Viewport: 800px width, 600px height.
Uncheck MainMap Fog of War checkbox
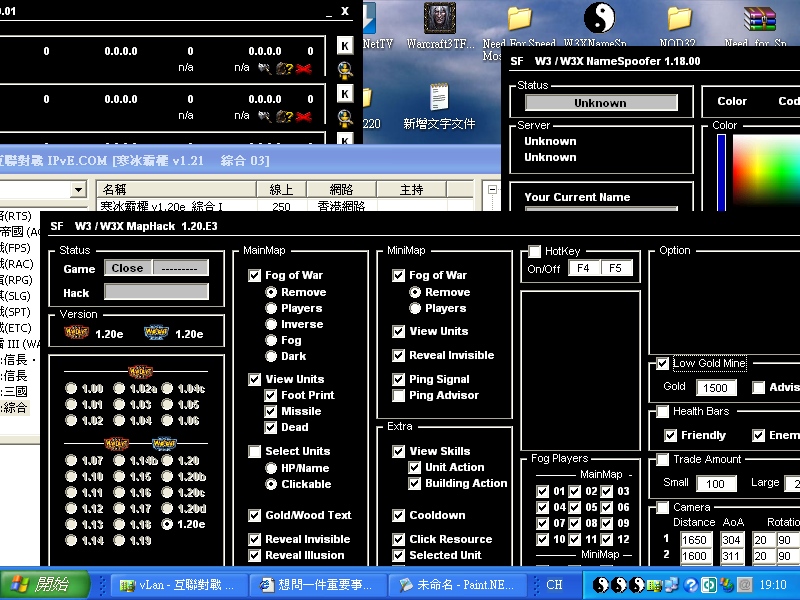point(255,276)
